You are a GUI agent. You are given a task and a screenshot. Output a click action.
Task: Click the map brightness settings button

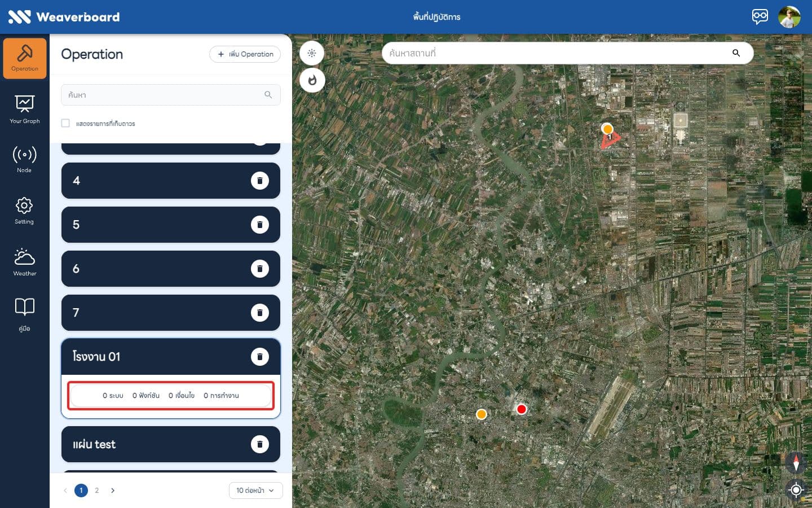pos(312,53)
